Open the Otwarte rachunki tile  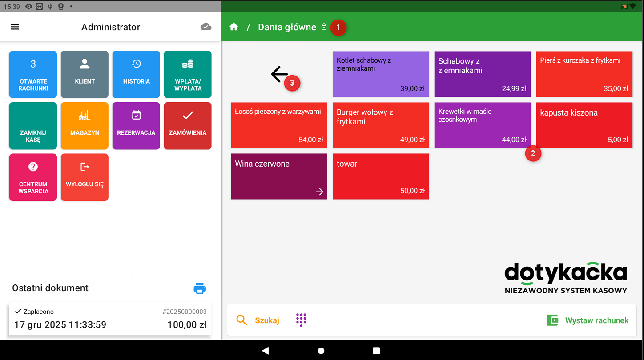click(x=33, y=74)
